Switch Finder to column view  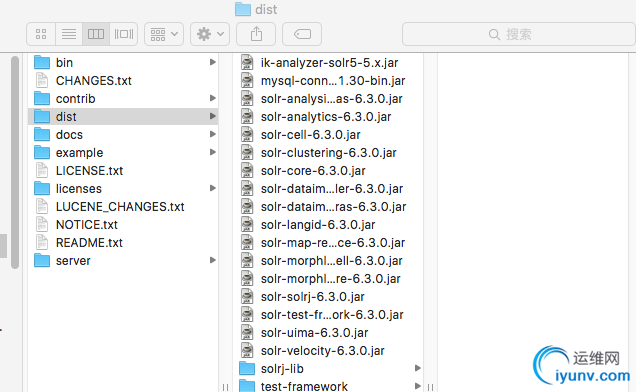click(x=96, y=34)
